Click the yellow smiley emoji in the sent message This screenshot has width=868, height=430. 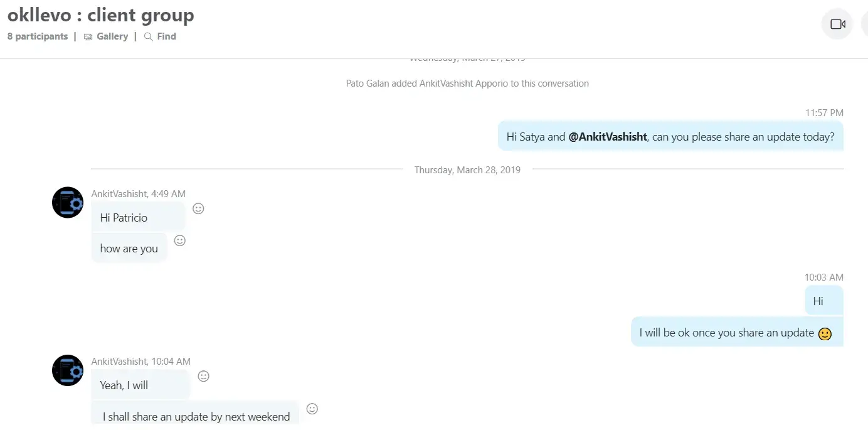(x=825, y=334)
